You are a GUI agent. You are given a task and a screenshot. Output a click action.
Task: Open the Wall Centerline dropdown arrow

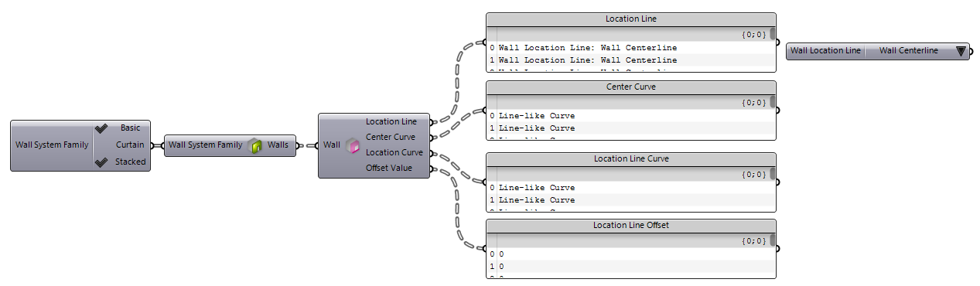tap(961, 51)
